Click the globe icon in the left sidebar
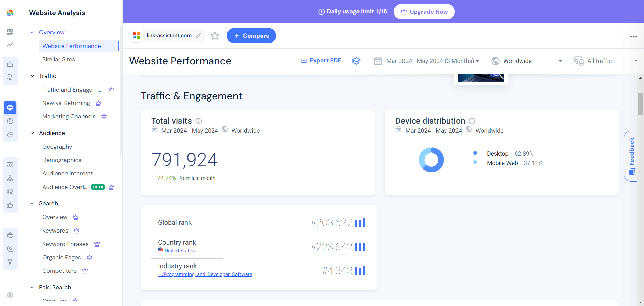 point(10,108)
